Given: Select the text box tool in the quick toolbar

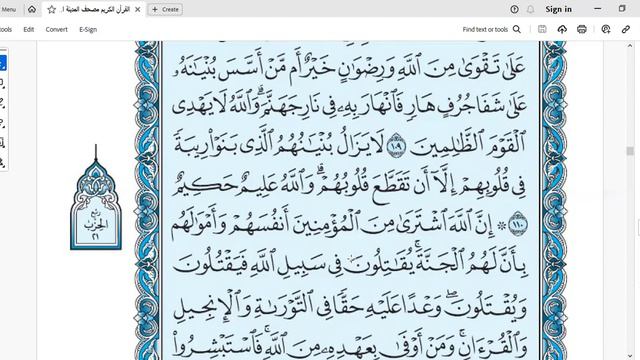Looking at the screenshot, I should pyautogui.click(x=2, y=143).
